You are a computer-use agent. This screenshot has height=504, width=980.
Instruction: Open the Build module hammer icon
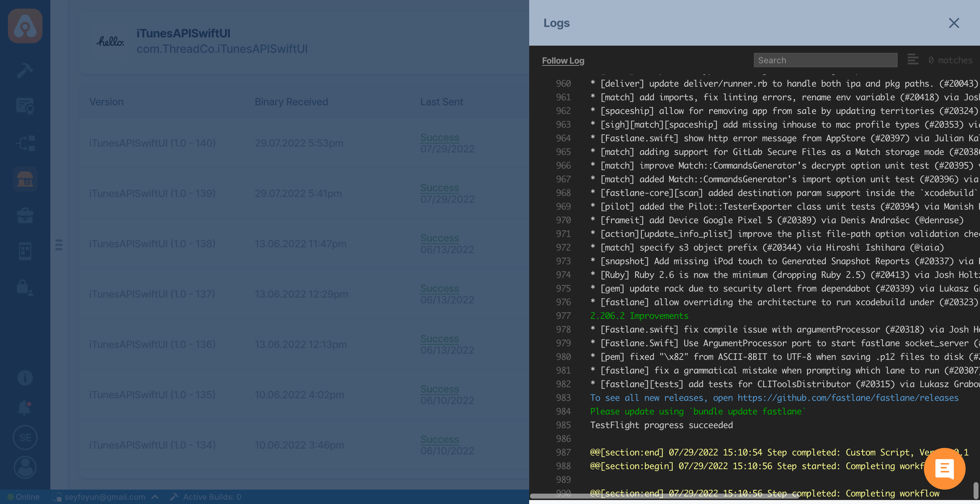pos(25,70)
